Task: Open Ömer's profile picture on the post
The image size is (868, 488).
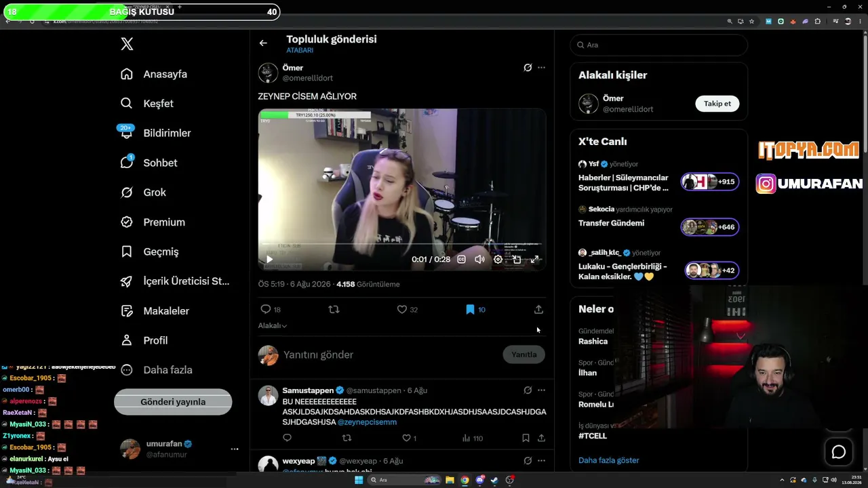Action: point(268,73)
